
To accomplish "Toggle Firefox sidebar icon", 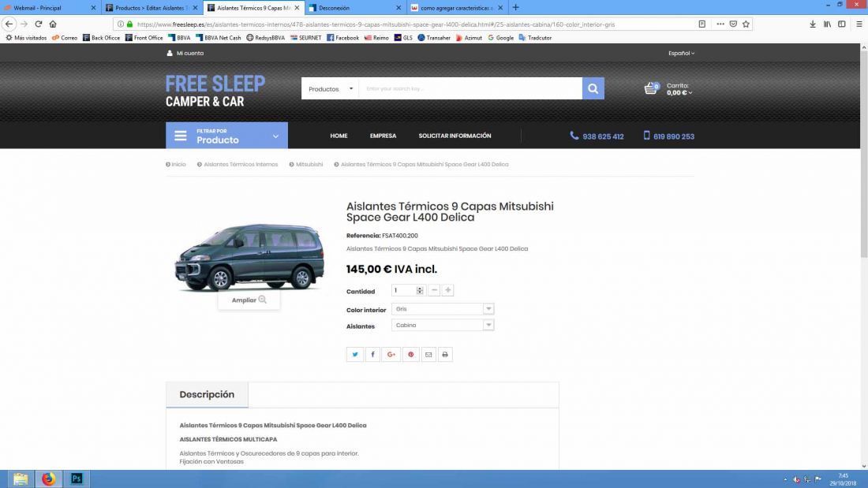I will point(841,24).
